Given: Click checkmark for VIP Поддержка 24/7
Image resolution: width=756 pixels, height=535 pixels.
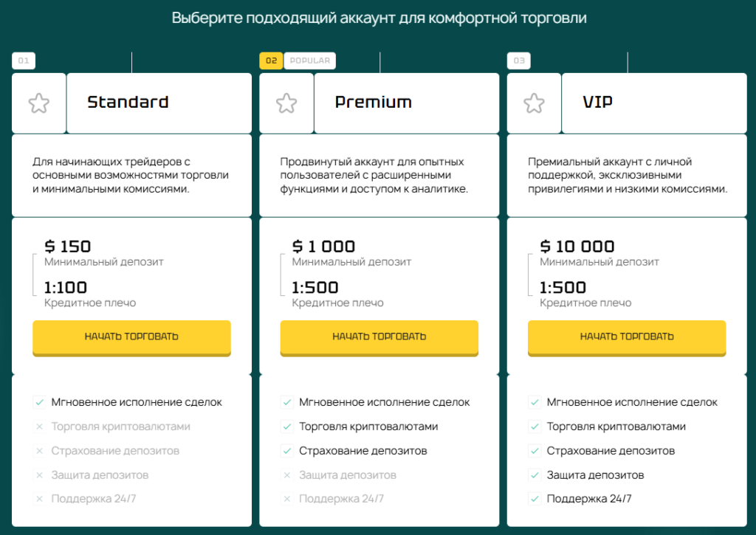Looking at the screenshot, I should click(x=535, y=499).
